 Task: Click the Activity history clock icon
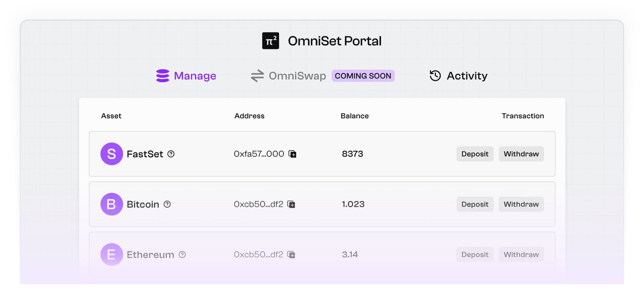point(435,76)
